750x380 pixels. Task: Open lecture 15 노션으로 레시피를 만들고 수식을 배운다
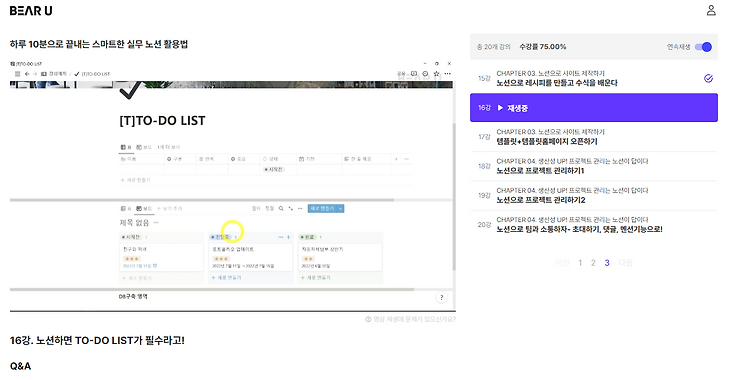(x=594, y=78)
